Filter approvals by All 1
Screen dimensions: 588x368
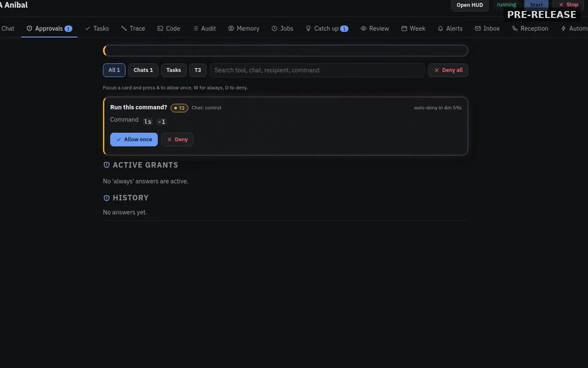pyautogui.click(x=114, y=70)
